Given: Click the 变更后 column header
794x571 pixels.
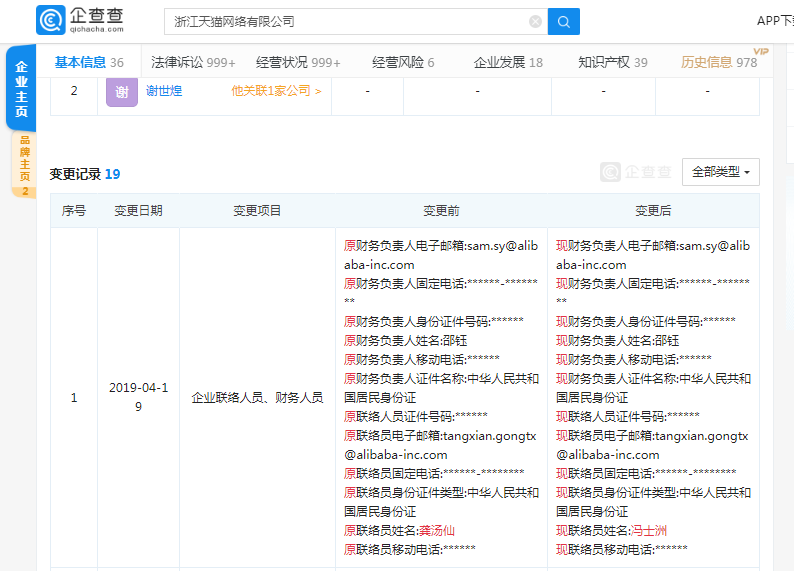Looking at the screenshot, I should pos(653,211).
